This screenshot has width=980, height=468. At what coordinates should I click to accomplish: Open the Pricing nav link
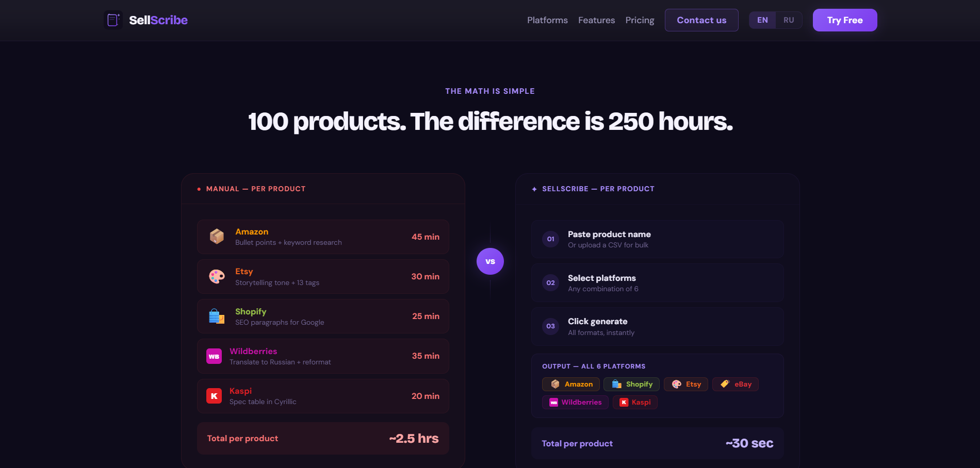[640, 20]
